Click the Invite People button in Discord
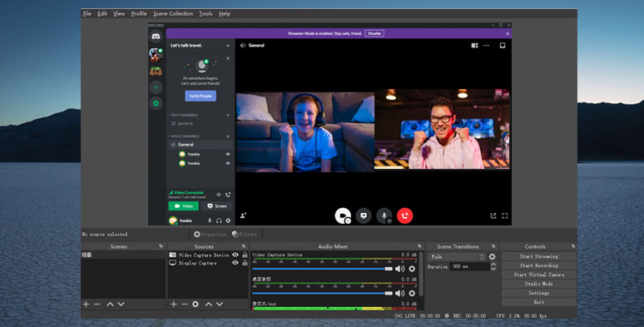The height and width of the screenshot is (327, 644). pyautogui.click(x=201, y=96)
